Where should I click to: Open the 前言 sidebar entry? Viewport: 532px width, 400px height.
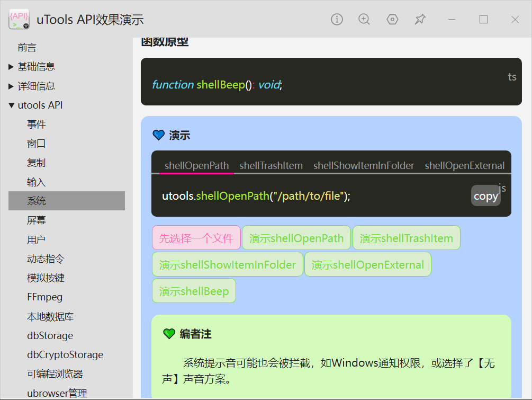(x=27, y=48)
